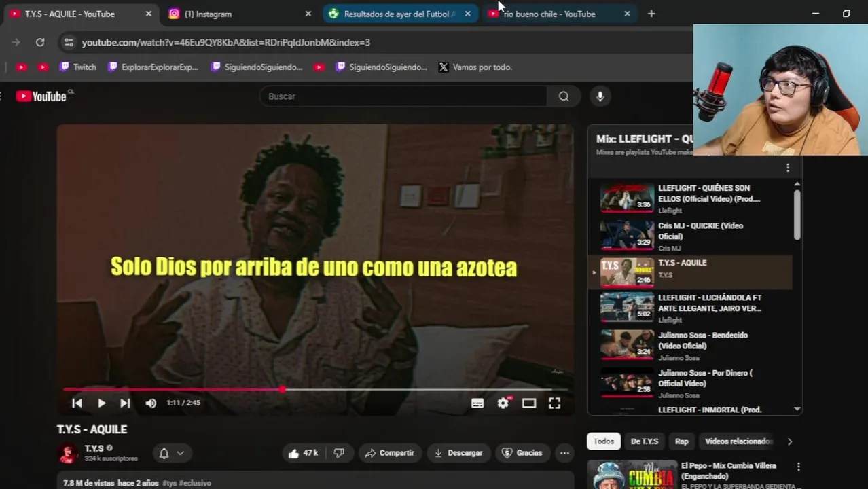Screen dimensions: 868x489
Task: Select Videos relacionados filter chip
Action: coord(739,441)
